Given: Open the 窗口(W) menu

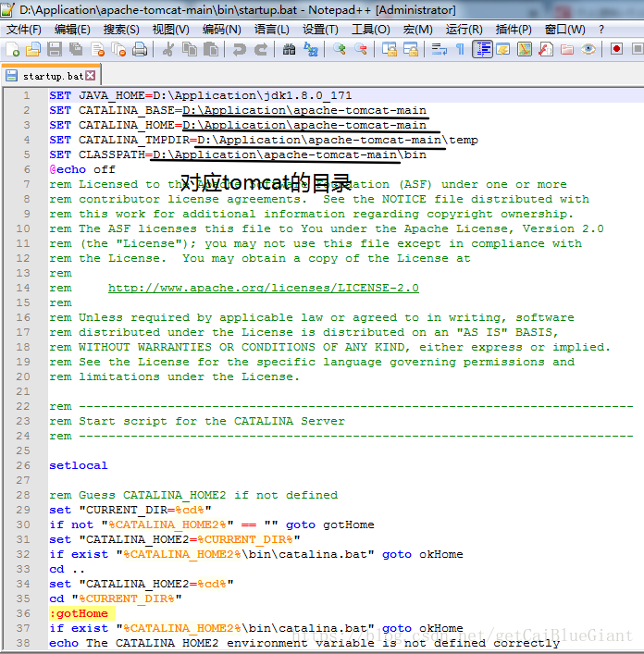Looking at the screenshot, I should [564, 30].
